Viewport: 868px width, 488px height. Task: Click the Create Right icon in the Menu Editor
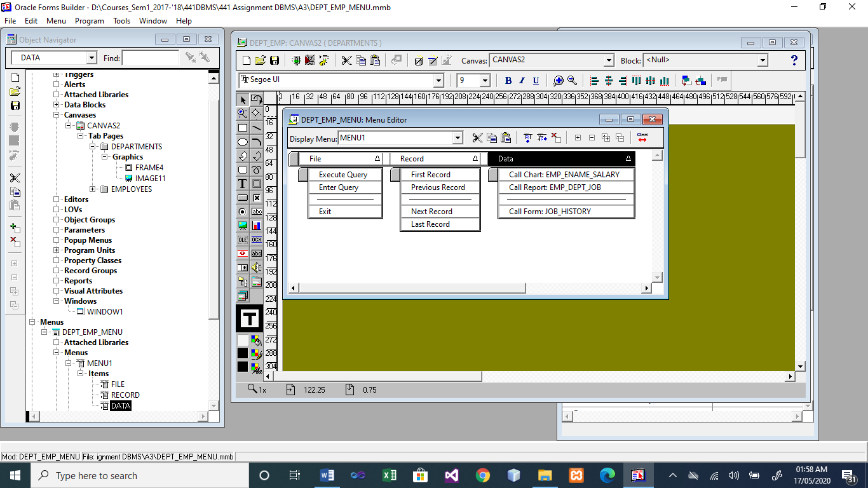(542, 138)
